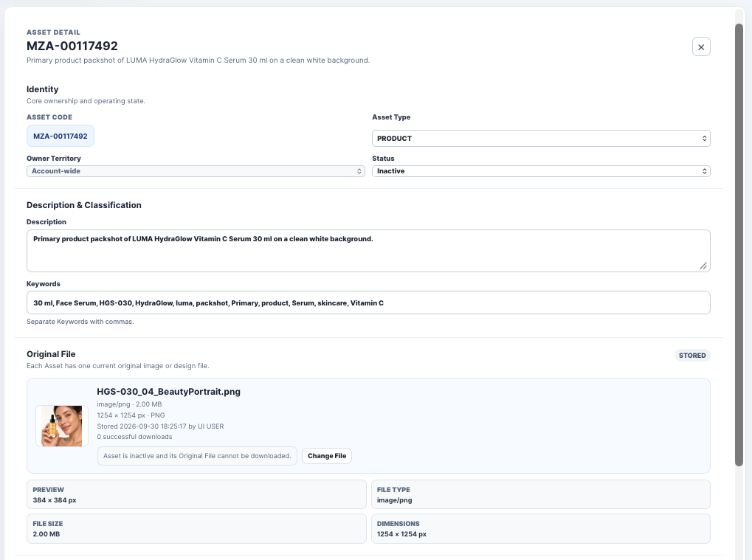The height and width of the screenshot is (560, 752).
Task: Click the Description text area
Action: pyautogui.click(x=368, y=251)
